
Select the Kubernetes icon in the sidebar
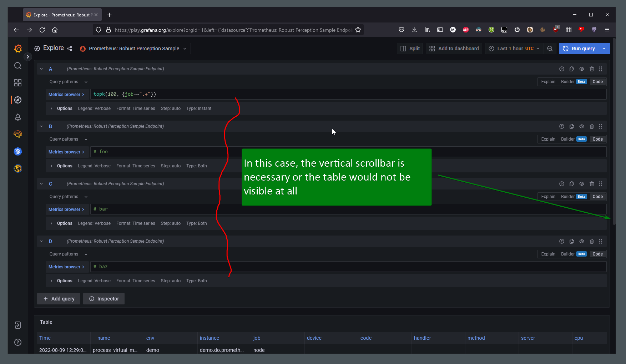pos(18,151)
